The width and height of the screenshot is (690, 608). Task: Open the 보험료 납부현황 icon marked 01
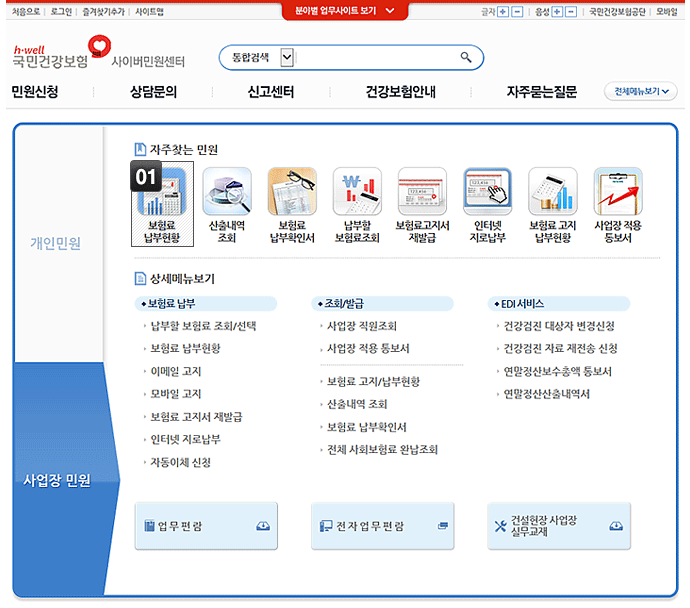pyautogui.click(x=162, y=204)
